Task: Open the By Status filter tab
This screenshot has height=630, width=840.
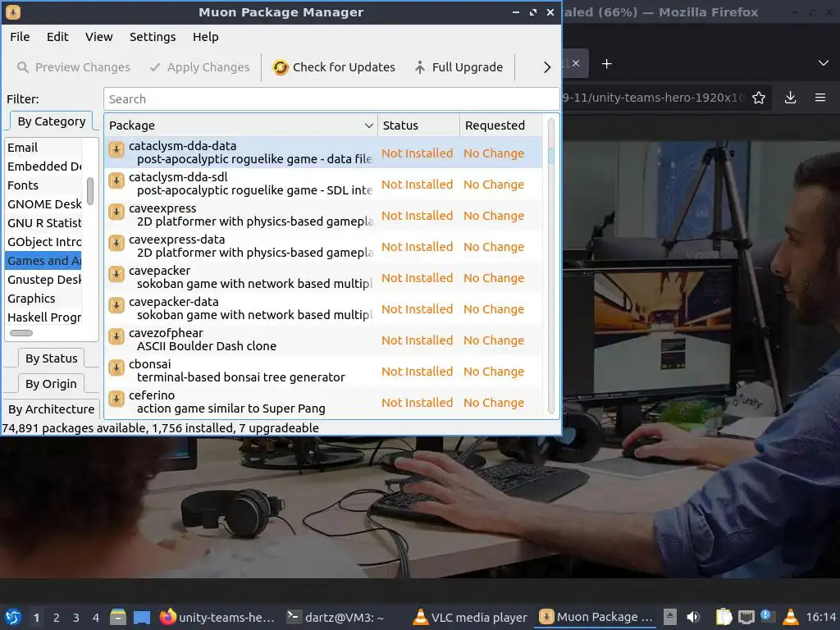Action: (x=52, y=358)
